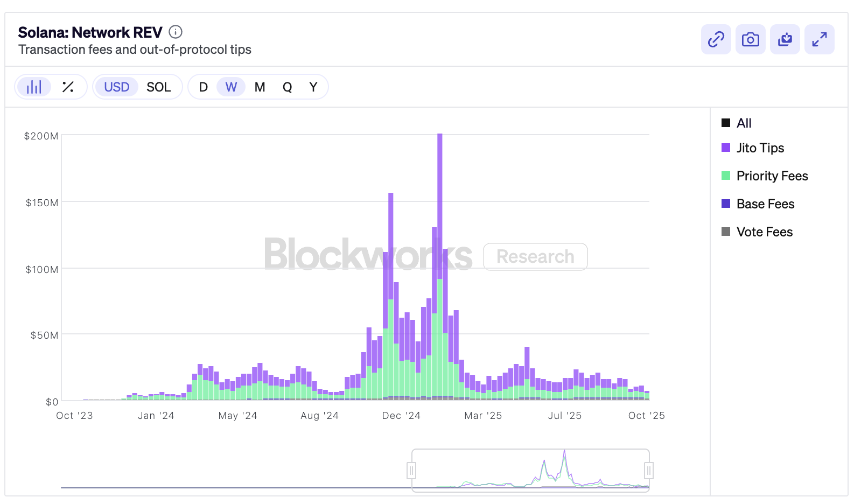Toggle Vote Fees series in legend
854x504 pixels.
[x=764, y=232]
